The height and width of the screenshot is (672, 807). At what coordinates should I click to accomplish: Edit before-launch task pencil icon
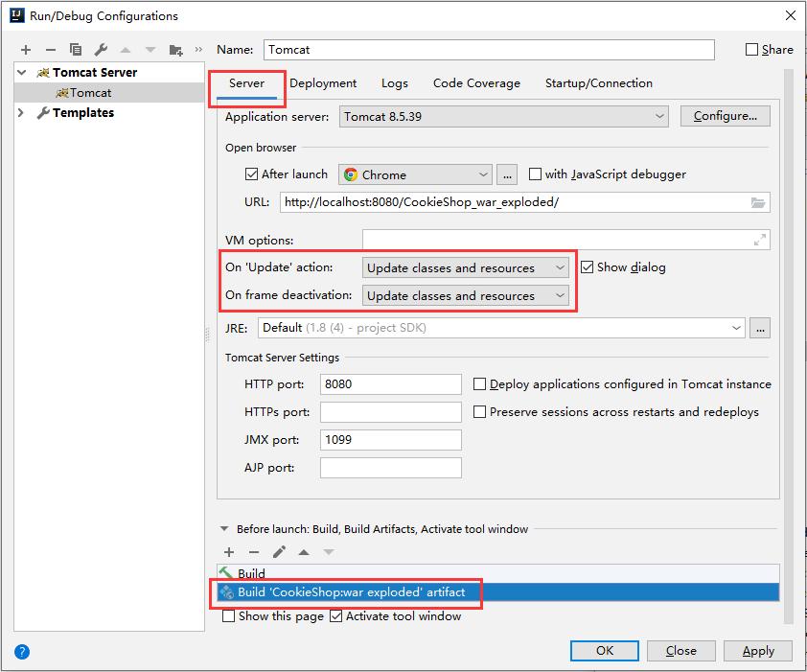279,552
